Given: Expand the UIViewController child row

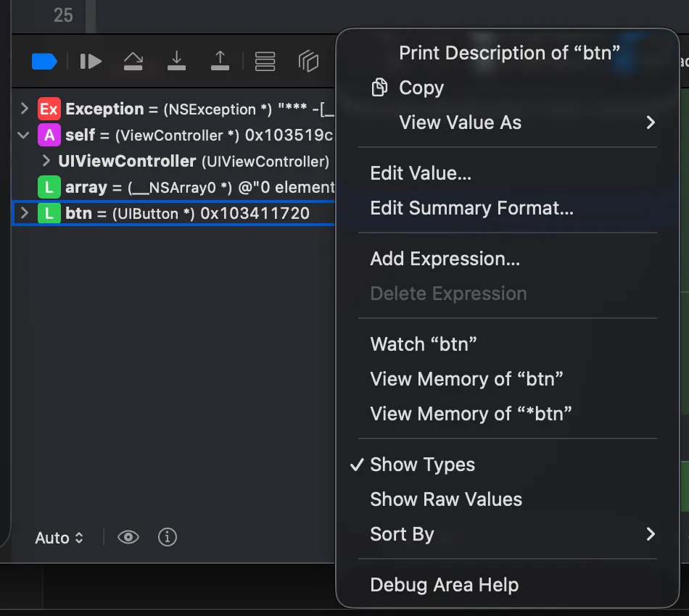Looking at the screenshot, I should (x=46, y=161).
